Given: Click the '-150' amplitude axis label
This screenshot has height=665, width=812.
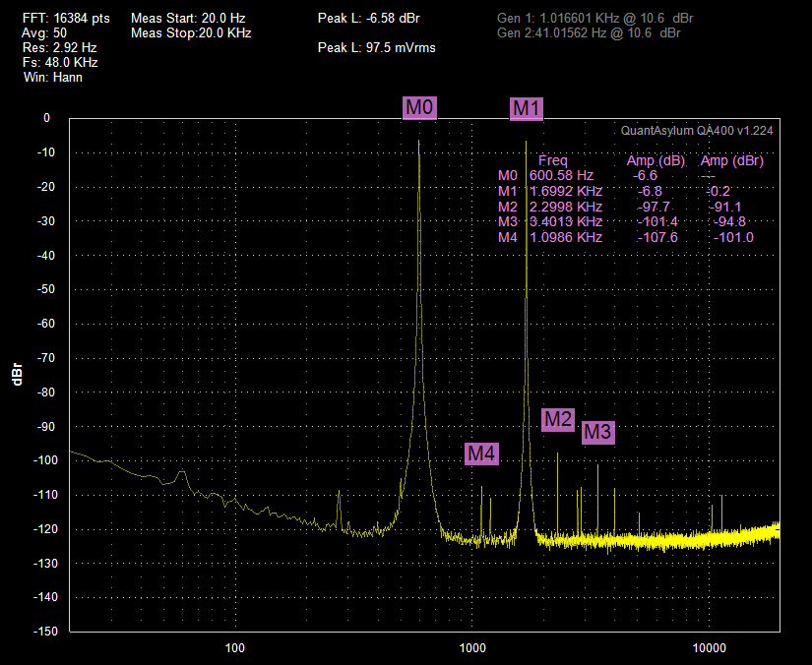Looking at the screenshot, I should tap(45, 632).
